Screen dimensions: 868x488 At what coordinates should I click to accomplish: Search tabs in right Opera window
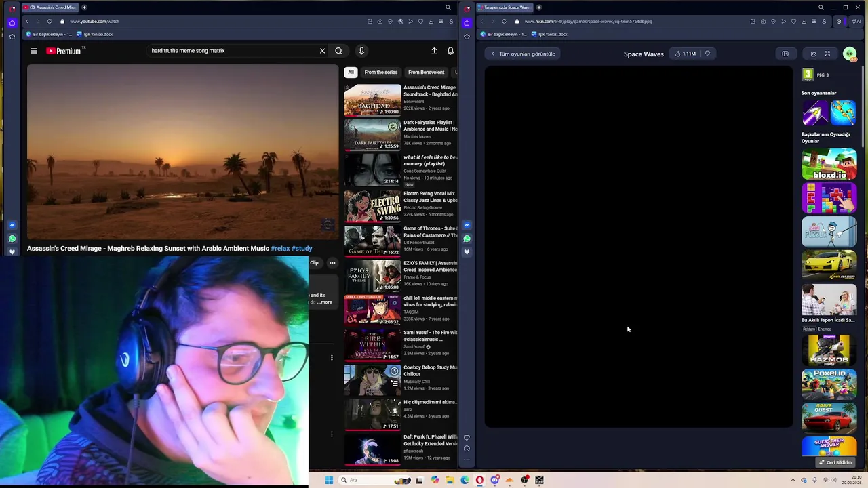[821, 7]
